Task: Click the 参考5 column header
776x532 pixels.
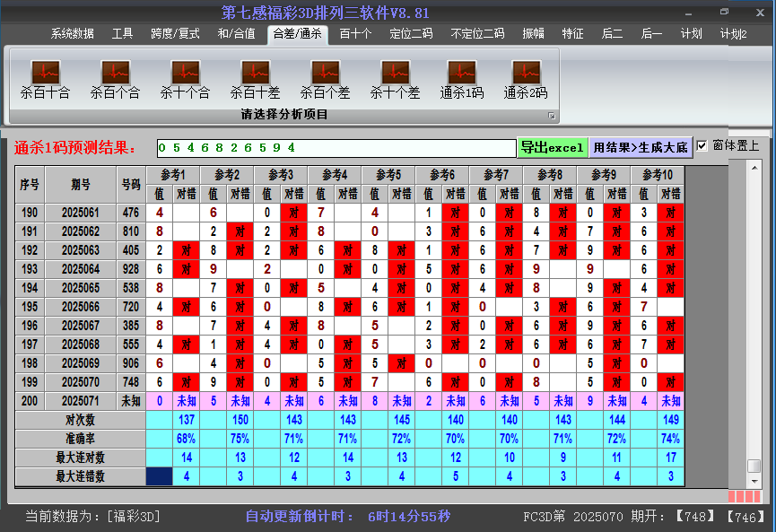Action: pyautogui.click(x=388, y=175)
